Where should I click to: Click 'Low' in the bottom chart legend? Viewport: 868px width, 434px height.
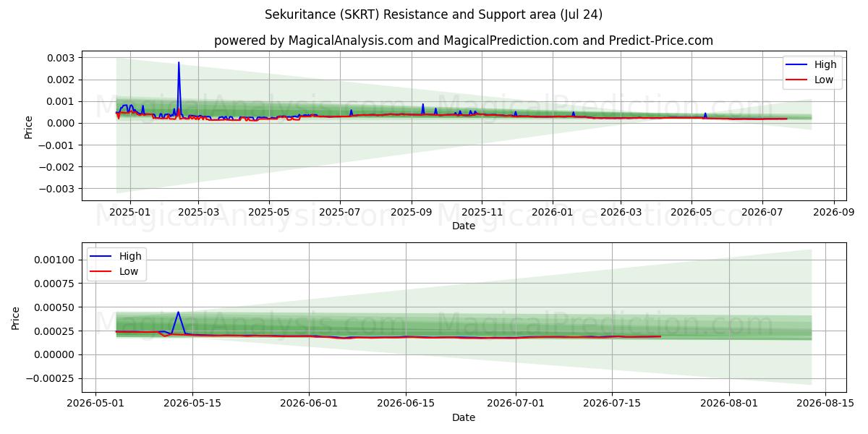pyautogui.click(x=128, y=271)
